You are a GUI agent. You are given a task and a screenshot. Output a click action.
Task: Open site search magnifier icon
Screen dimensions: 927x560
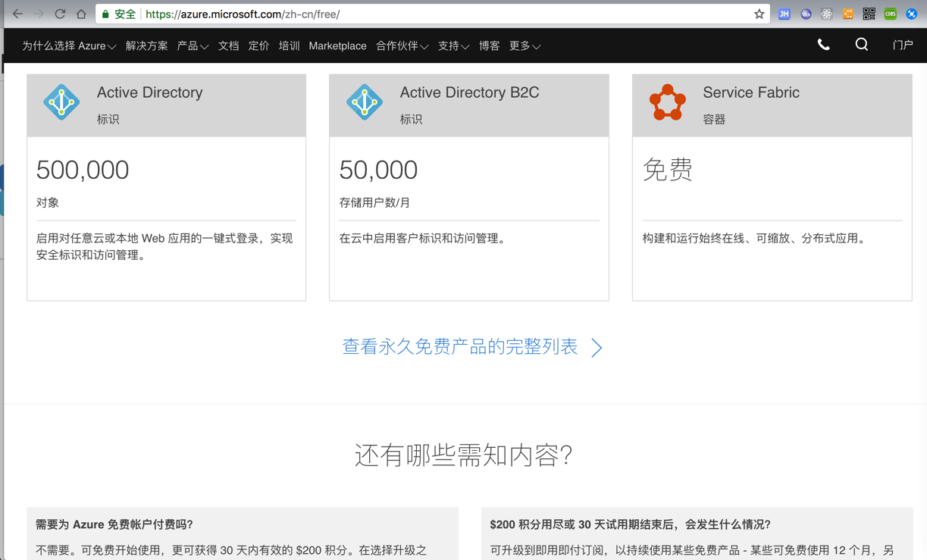pyautogui.click(x=862, y=45)
